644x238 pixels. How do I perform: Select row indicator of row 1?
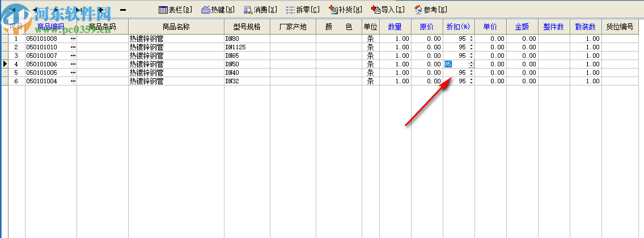tap(5, 39)
